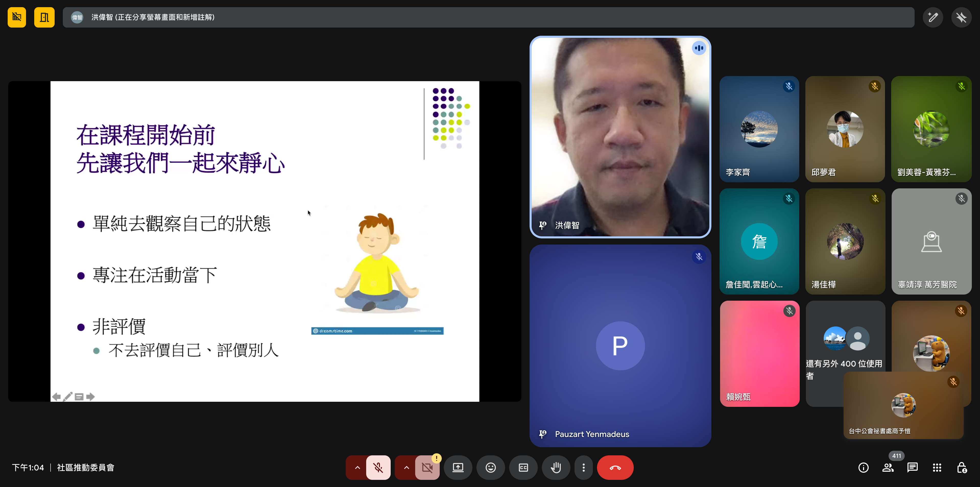Open the activities grid icon

coord(937,467)
